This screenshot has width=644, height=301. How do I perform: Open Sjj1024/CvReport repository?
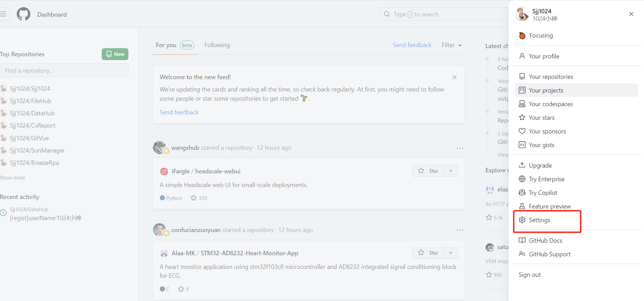pyautogui.click(x=32, y=126)
